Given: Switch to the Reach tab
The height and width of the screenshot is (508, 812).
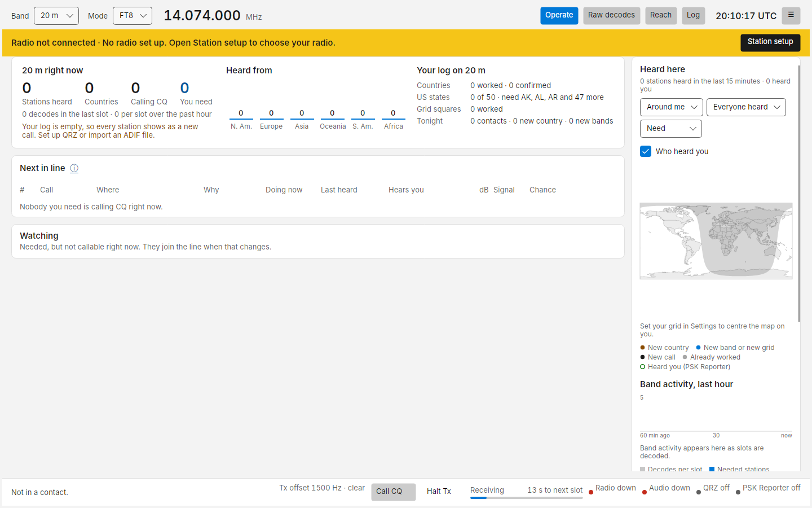Looking at the screenshot, I should click(661, 15).
